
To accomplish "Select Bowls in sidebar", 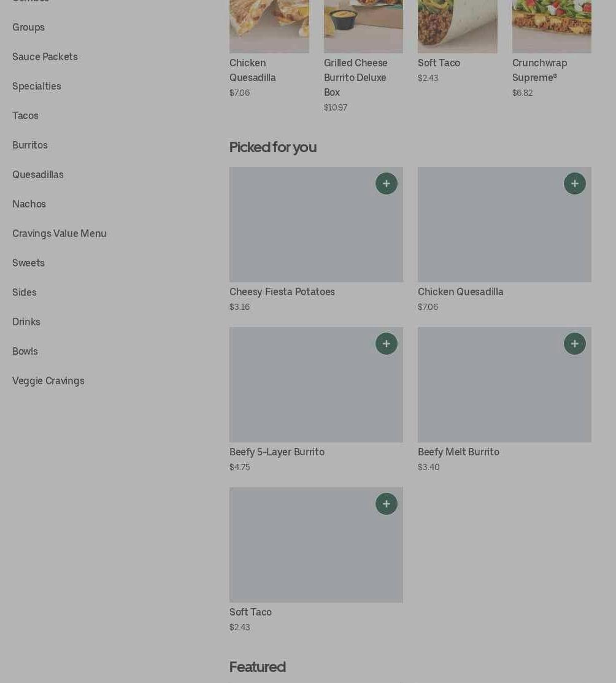I will [x=25, y=351].
